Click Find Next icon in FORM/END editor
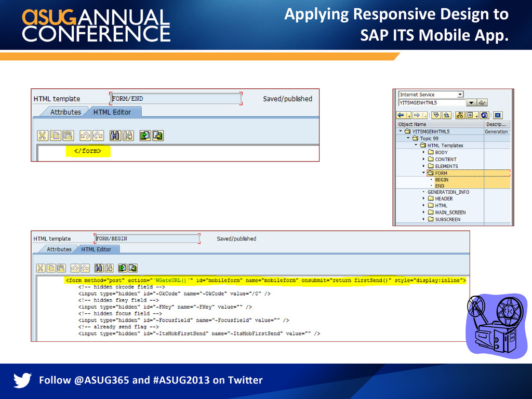The image size is (532, 399). coord(128,136)
